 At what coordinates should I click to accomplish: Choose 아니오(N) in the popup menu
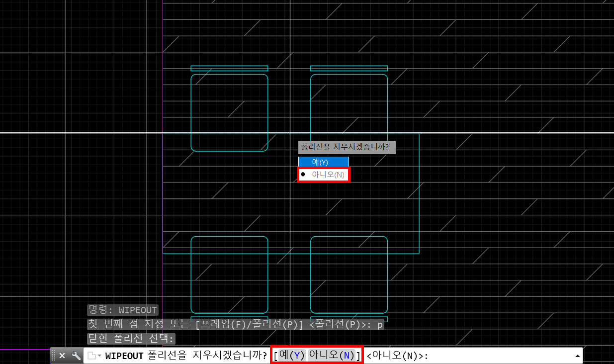(324, 175)
